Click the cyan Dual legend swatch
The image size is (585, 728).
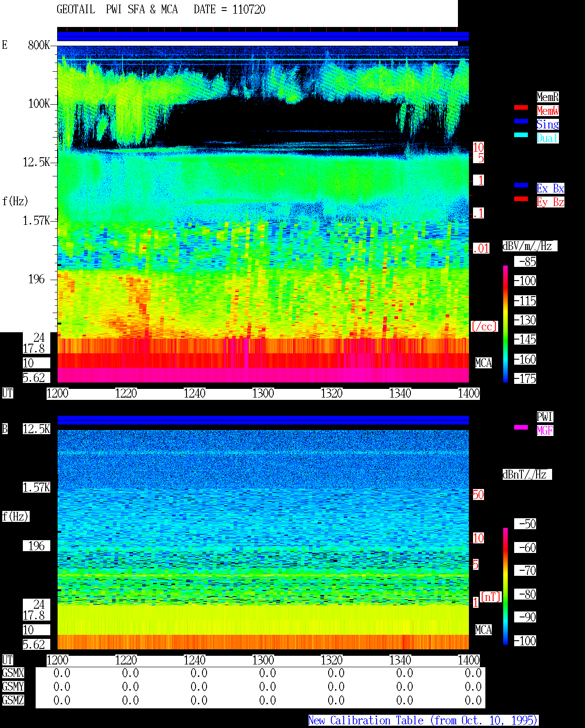click(521, 135)
